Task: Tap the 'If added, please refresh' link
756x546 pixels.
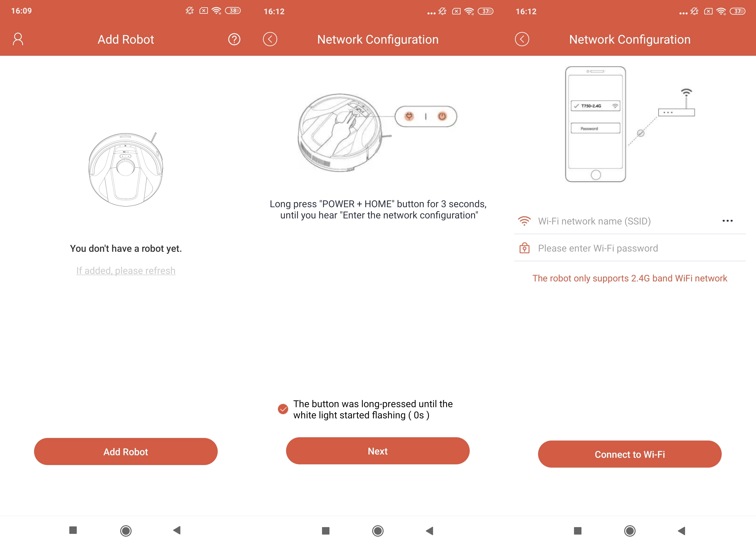Action: click(126, 271)
